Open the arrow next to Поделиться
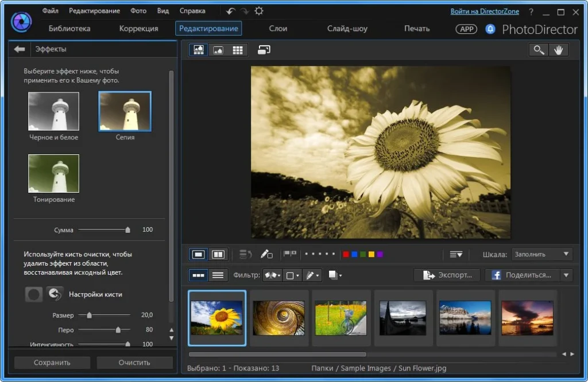Screen dimensions: 588x382 pyautogui.click(x=566, y=275)
